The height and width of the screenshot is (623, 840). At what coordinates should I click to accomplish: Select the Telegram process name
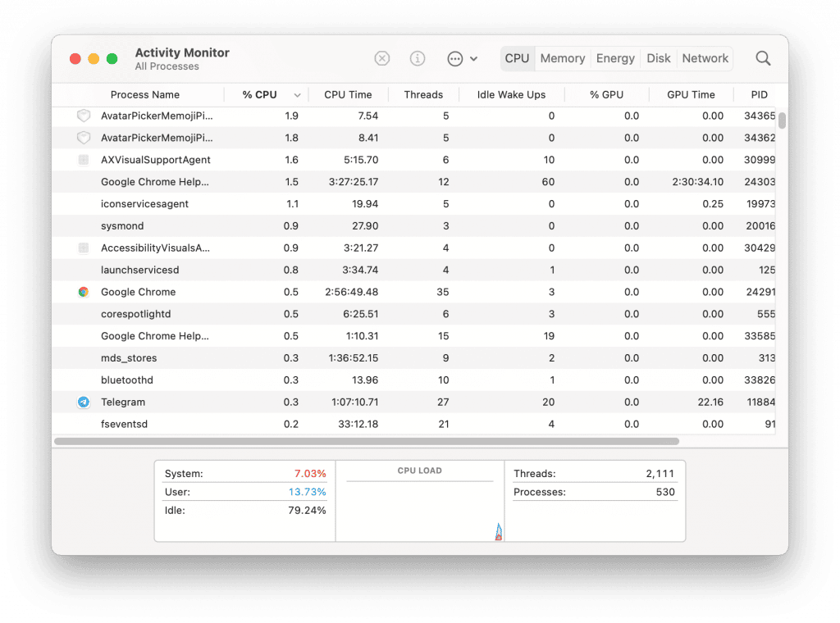(x=123, y=402)
